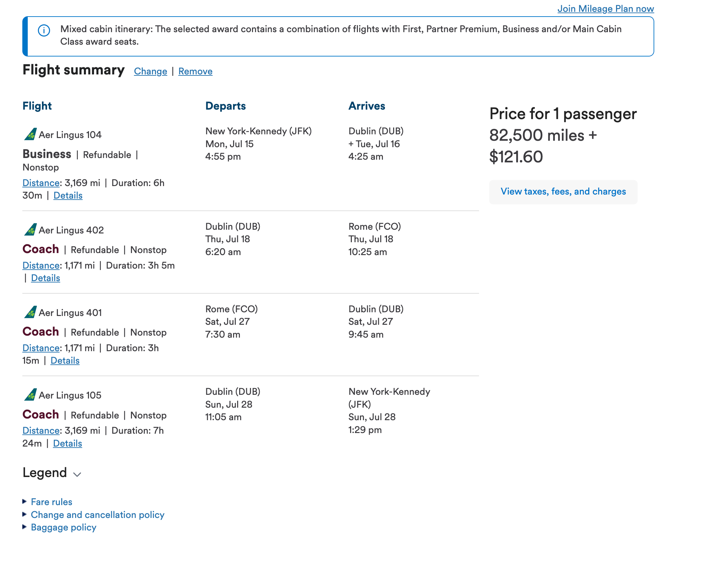The height and width of the screenshot is (567, 728).
Task: Click the info icon in the mixed cabin banner
Action: point(44,31)
